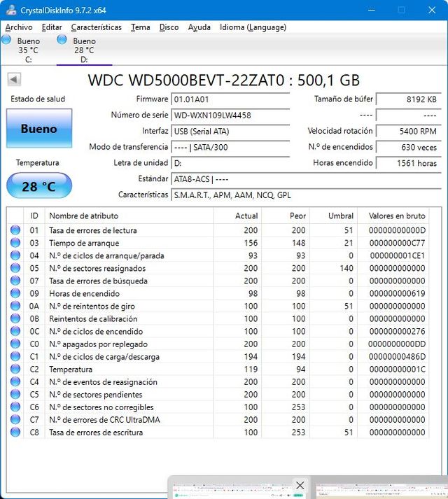
Task: Click status orb of reintentos de giro row
Action: [x=15, y=306]
